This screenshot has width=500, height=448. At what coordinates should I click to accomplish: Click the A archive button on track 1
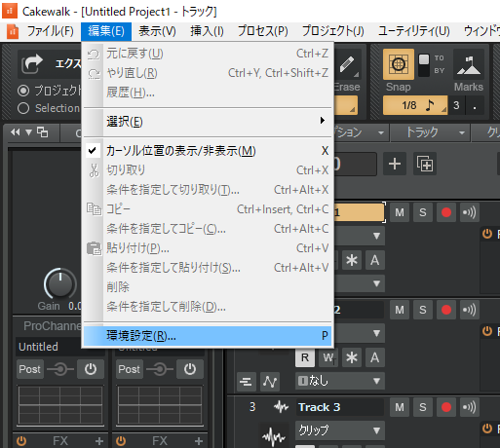(x=375, y=260)
